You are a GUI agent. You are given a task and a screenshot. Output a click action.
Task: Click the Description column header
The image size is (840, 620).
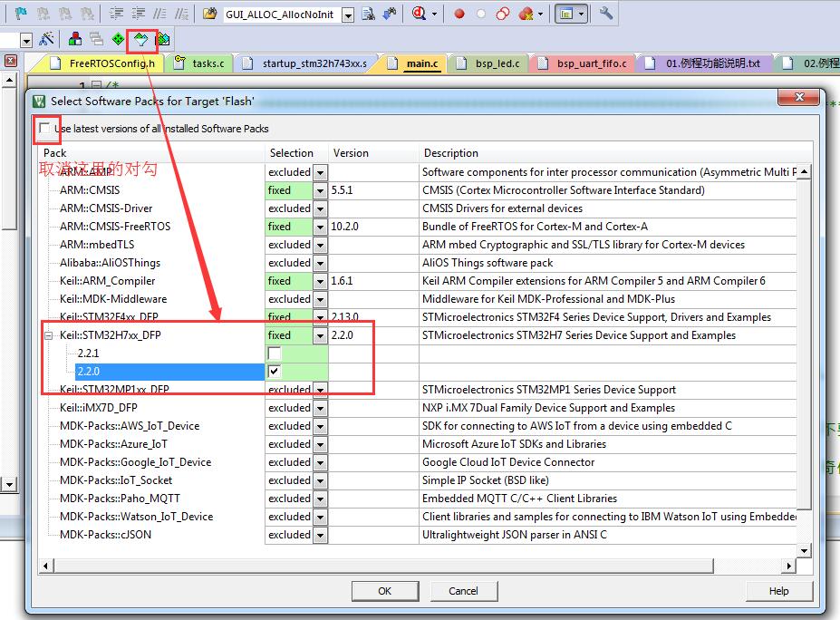coord(615,152)
